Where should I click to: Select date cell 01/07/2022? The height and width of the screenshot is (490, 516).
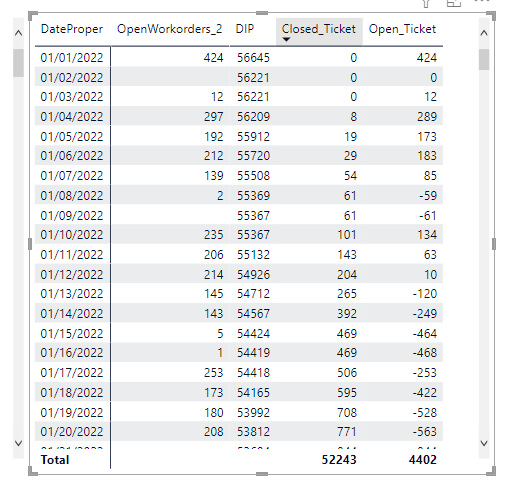click(x=72, y=176)
